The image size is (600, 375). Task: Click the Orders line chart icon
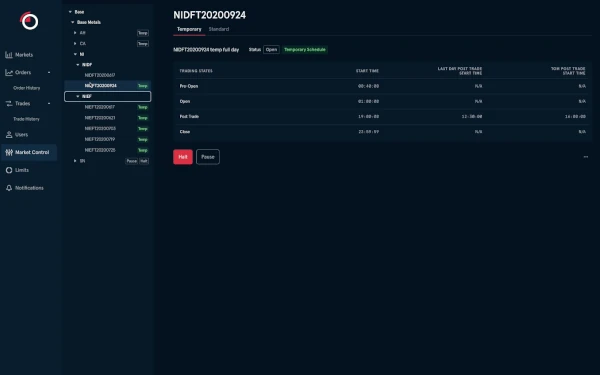coord(9,72)
